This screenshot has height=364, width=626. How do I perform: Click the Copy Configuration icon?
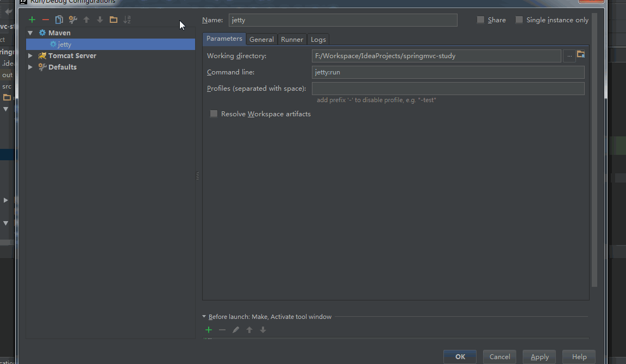pyautogui.click(x=59, y=20)
